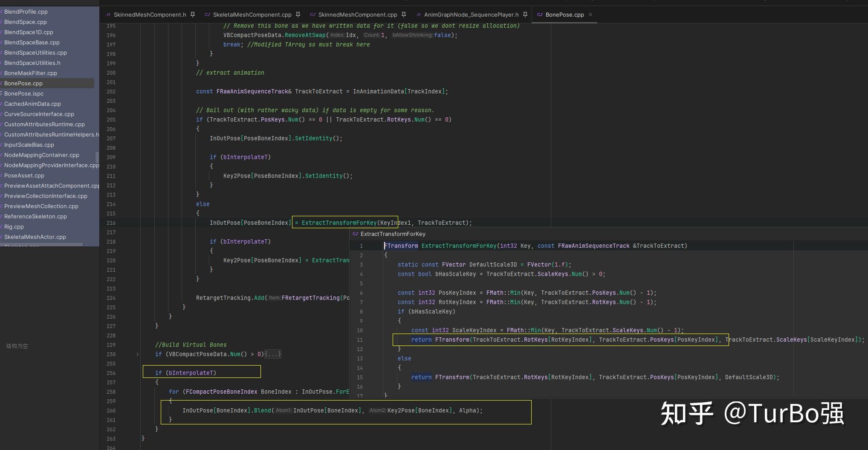This screenshot has height=450, width=868.
Task: Close the BonePose.cpp editor tab
Action: (590, 15)
